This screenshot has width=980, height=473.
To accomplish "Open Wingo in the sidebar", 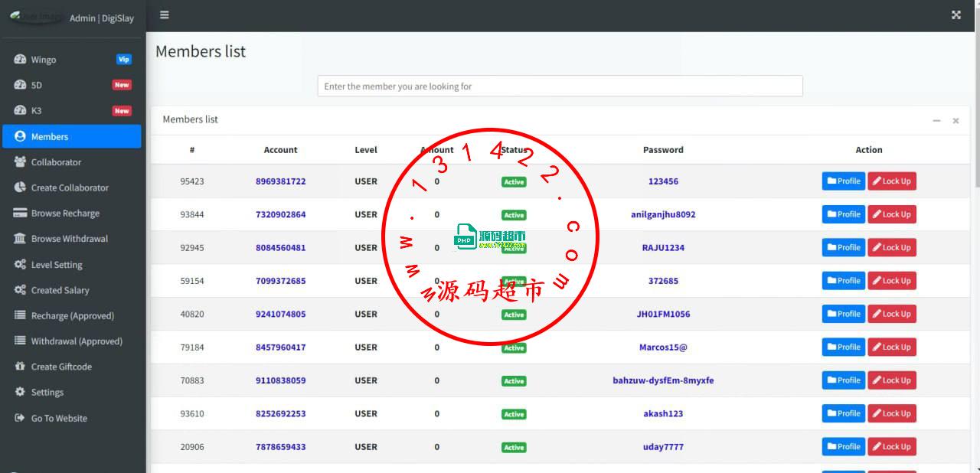I will click(73, 60).
